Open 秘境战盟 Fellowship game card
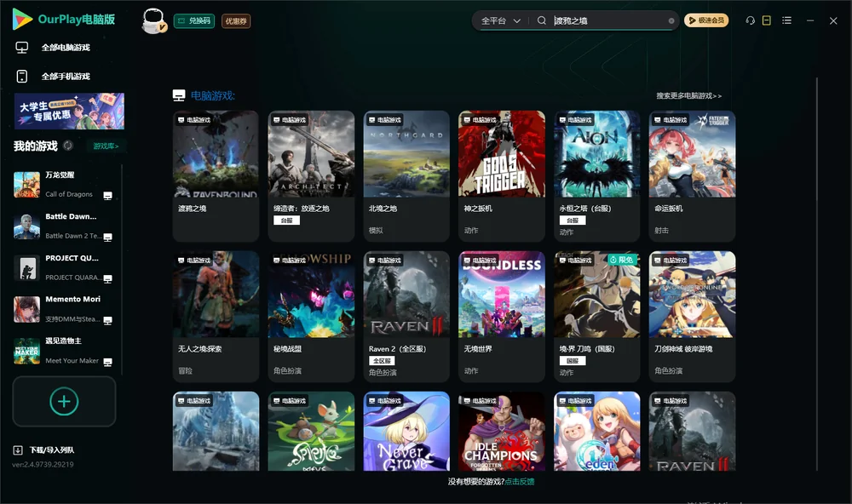Viewport: 852px width, 504px height. point(311,316)
